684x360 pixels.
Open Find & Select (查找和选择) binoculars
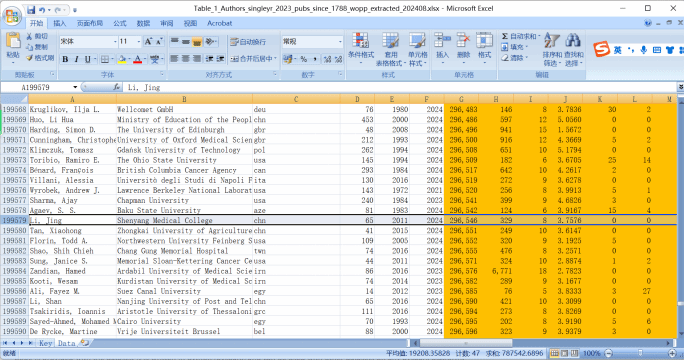click(x=573, y=49)
